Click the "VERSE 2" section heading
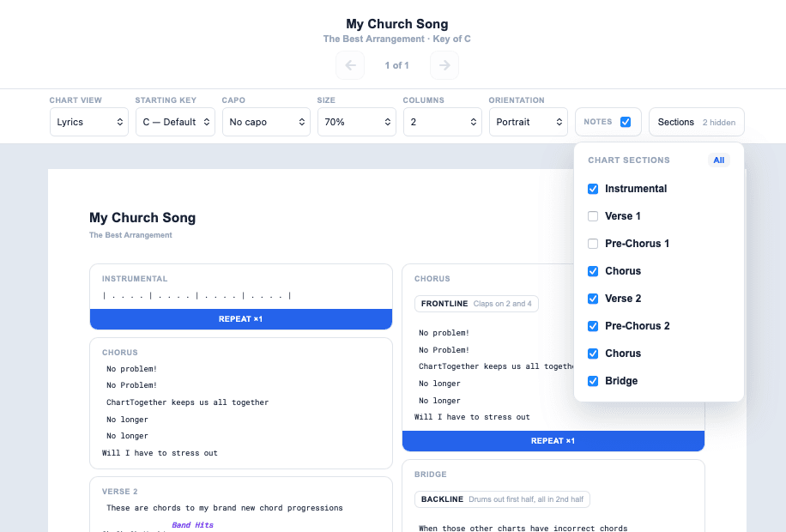The width and height of the screenshot is (786, 532). click(120, 492)
